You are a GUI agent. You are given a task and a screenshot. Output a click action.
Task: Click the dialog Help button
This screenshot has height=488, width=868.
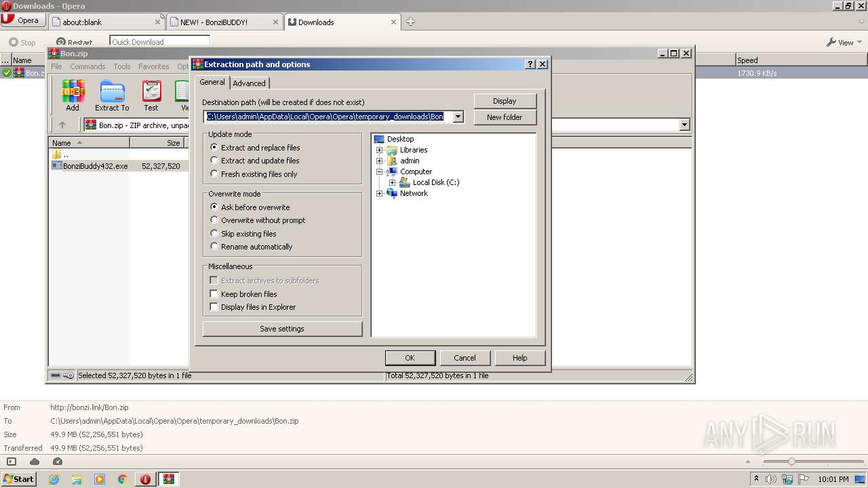click(x=520, y=358)
